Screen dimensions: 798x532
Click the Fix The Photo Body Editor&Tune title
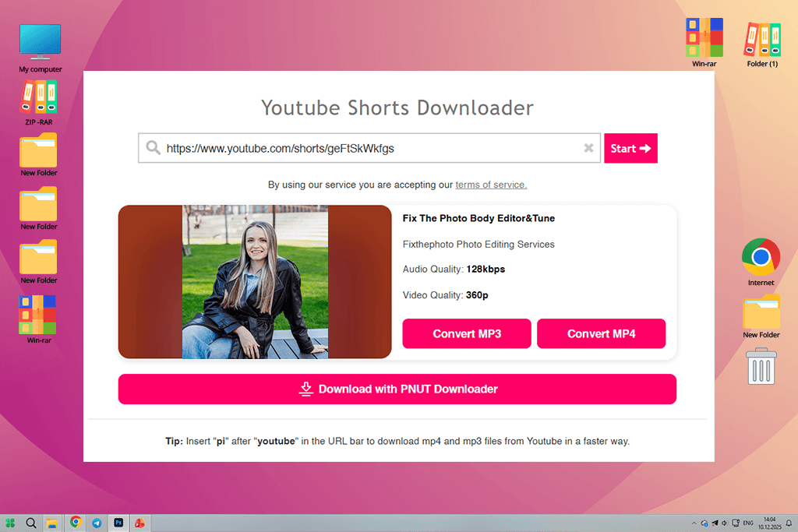coord(478,218)
